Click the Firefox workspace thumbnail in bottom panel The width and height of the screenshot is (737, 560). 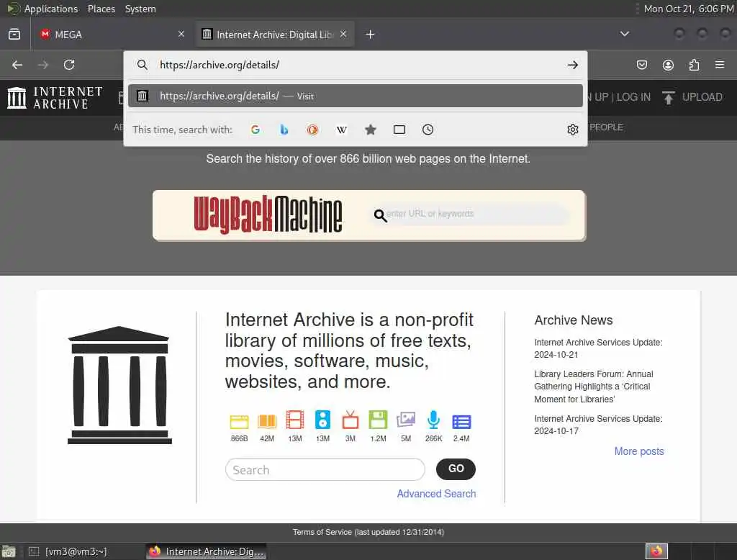(x=656, y=551)
